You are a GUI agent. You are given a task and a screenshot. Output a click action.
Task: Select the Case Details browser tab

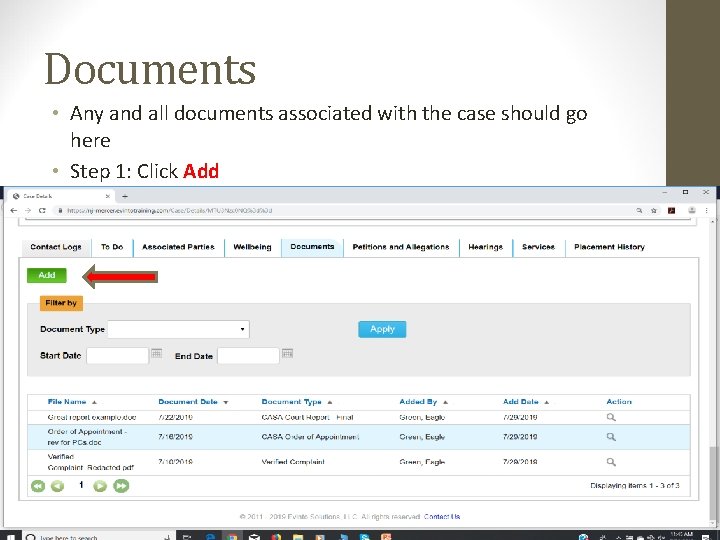click(61, 196)
